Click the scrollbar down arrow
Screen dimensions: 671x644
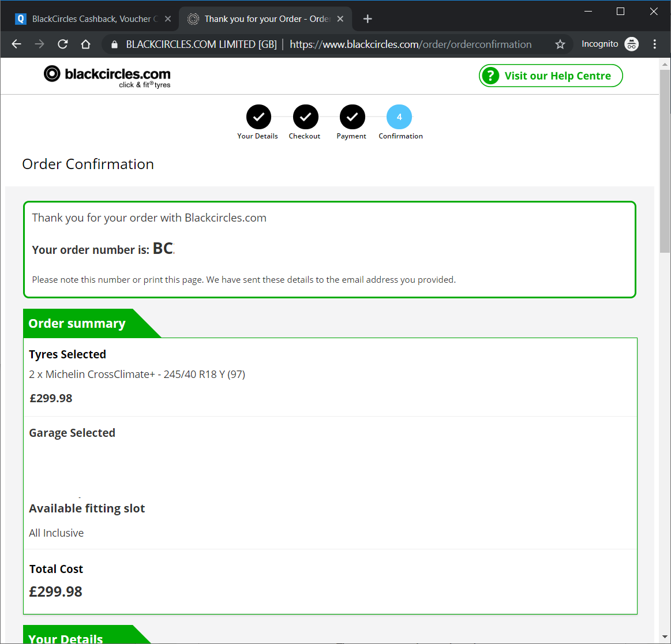pyautogui.click(x=665, y=636)
